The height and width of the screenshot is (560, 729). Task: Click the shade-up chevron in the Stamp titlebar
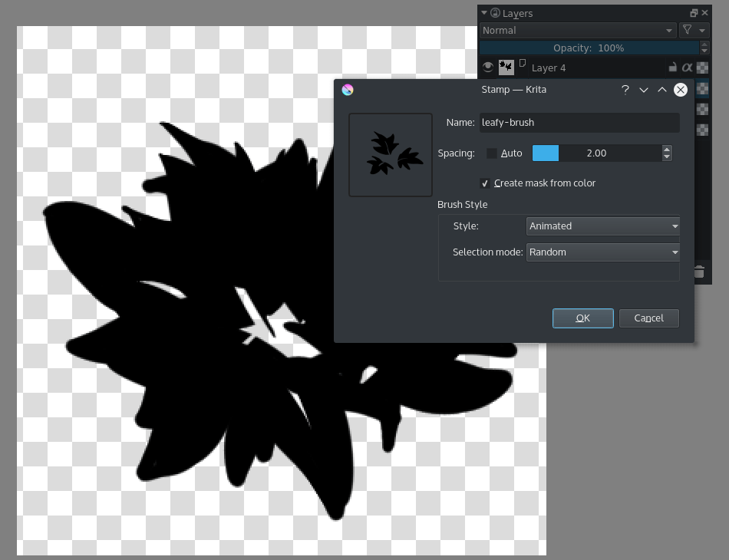(661, 90)
